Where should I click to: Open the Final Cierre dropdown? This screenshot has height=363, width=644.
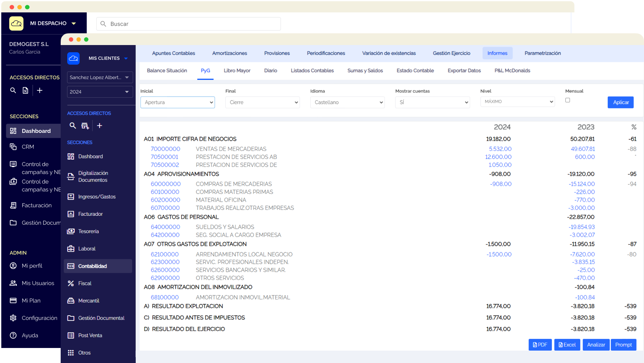point(262,102)
